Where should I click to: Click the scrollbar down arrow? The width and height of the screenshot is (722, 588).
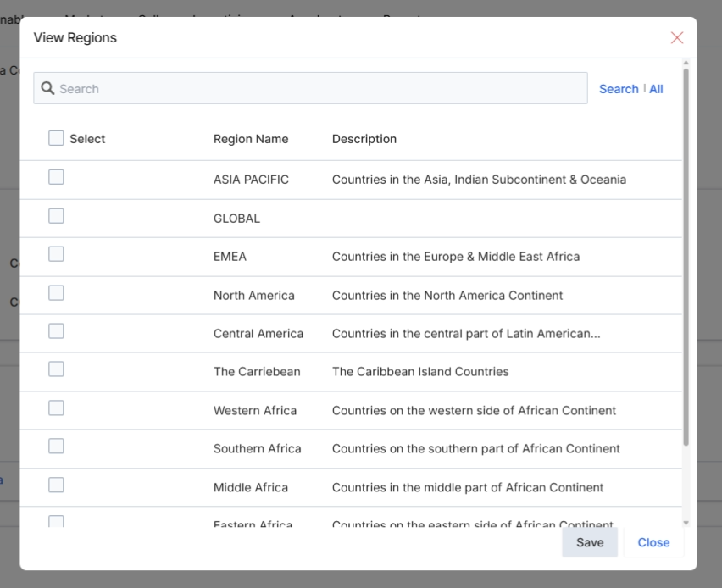click(686, 523)
